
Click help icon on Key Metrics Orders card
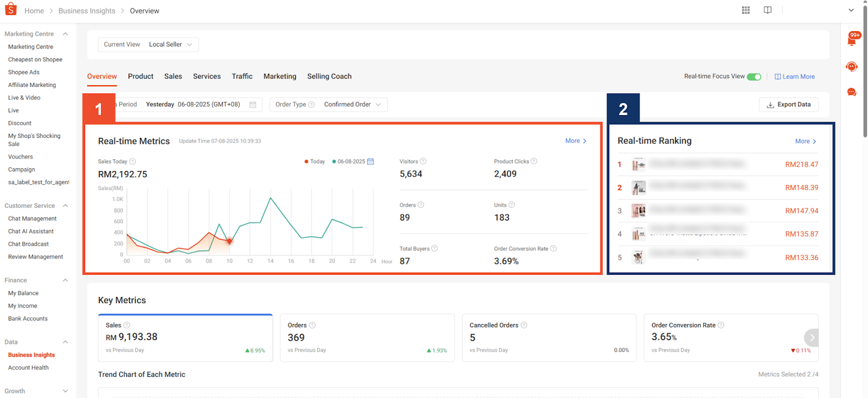(x=312, y=325)
